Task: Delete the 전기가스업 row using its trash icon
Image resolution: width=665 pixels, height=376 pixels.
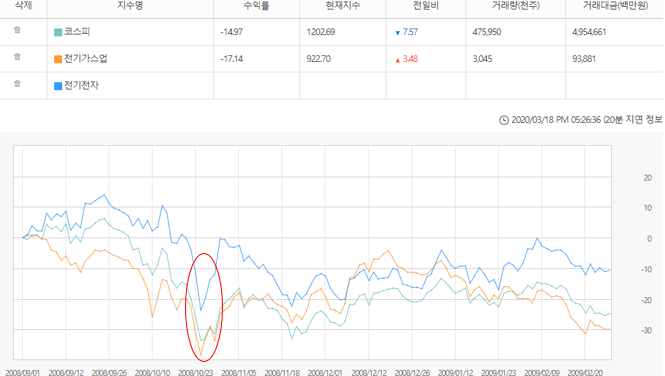Action: click(17, 56)
